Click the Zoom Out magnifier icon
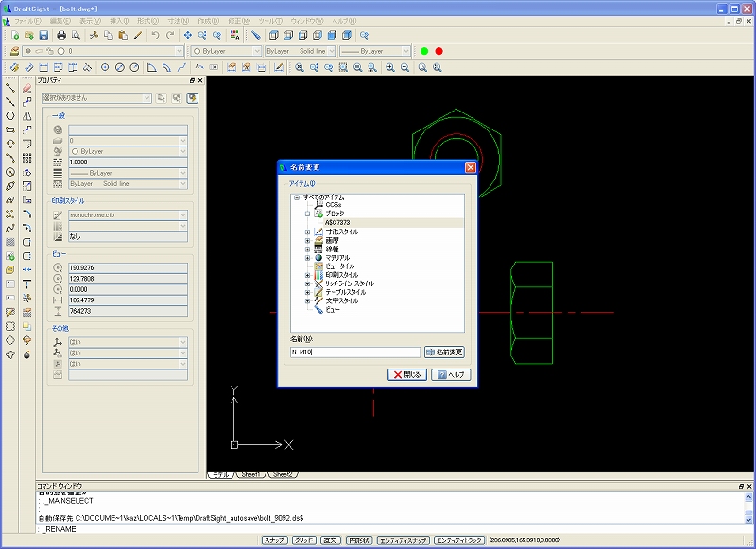 405,67
